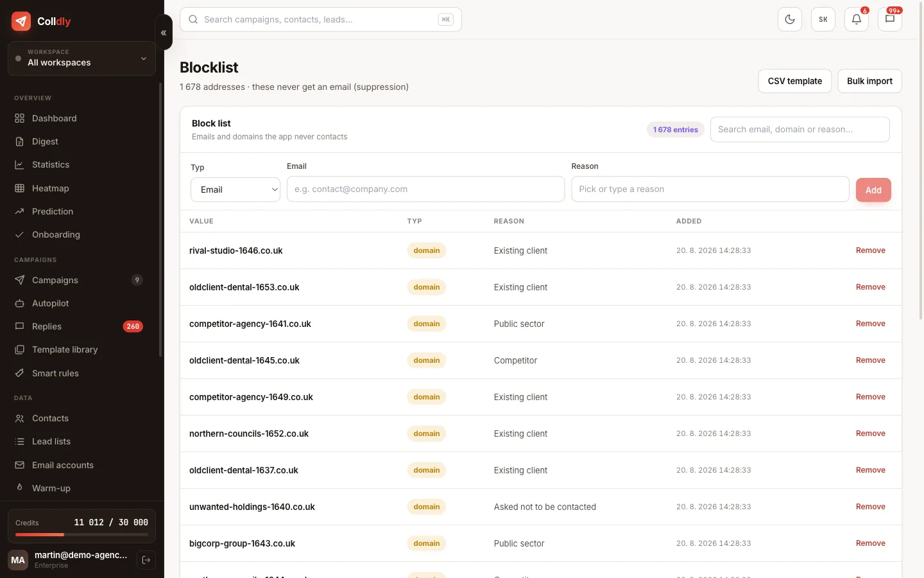The height and width of the screenshot is (578, 924).
Task: Click the CSV template button
Action: 795,81
